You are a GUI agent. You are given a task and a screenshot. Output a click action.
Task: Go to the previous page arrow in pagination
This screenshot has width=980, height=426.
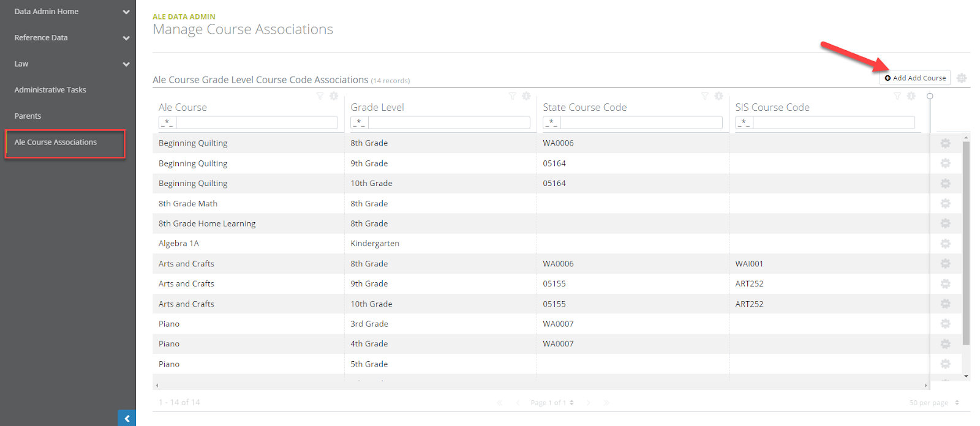pos(518,403)
